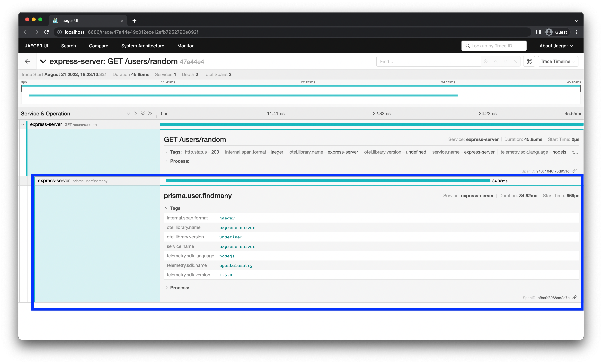The image size is (602, 364).
Task: Copy deep link for span cfba9f3088ad2c7c
Action: click(x=575, y=297)
